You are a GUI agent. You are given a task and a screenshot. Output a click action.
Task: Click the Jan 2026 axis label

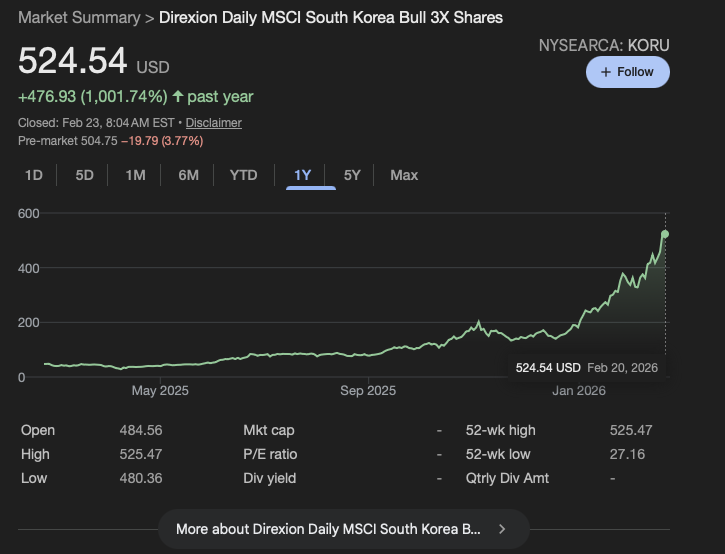pos(579,391)
